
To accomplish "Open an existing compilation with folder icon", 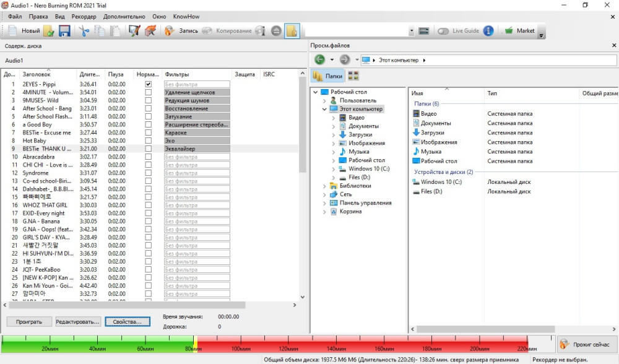I will [x=48, y=31].
